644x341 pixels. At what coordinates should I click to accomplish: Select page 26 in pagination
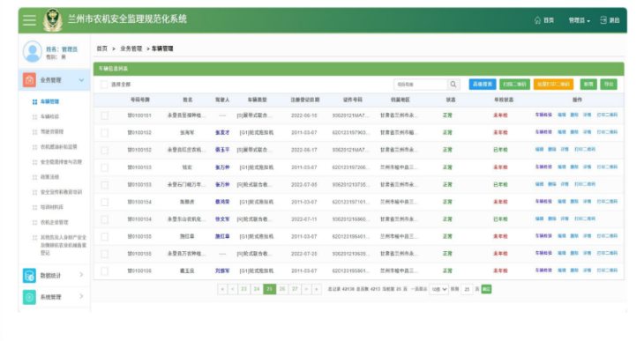pyautogui.click(x=282, y=289)
